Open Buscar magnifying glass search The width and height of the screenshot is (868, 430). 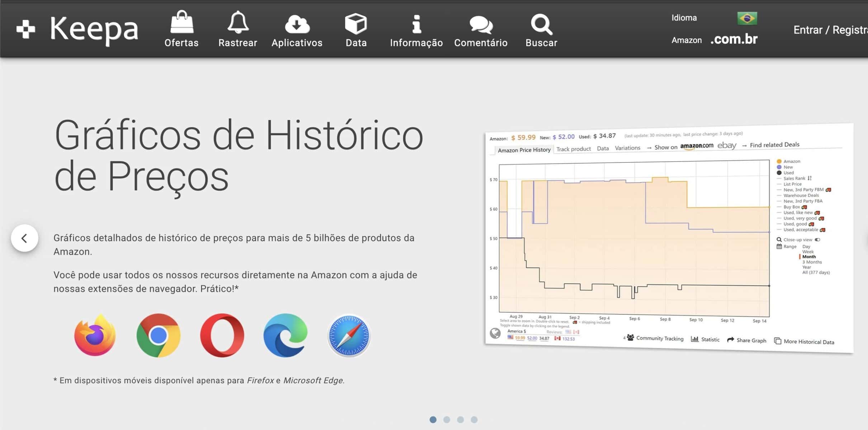pos(541,24)
